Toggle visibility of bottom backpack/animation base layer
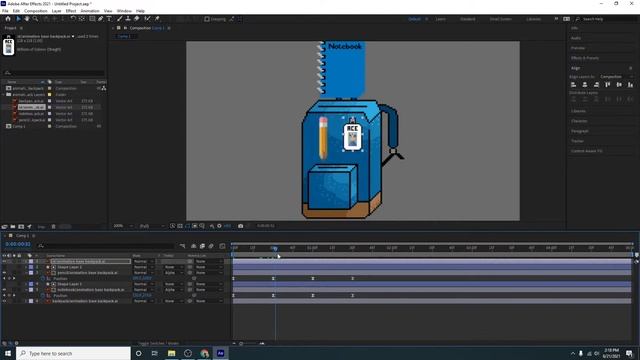 point(4,301)
